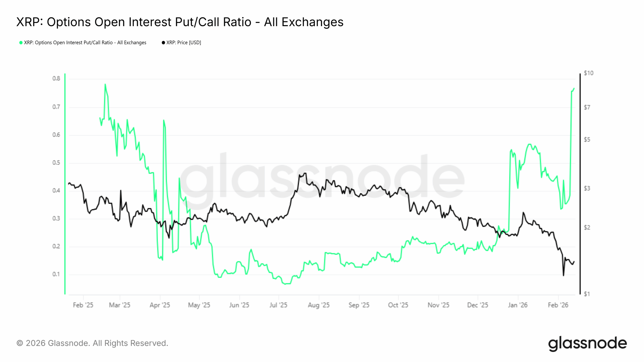Viewport: 644px width, 362px height.
Task: Click the $1 right price-axis label
Action: coord(587,294)
